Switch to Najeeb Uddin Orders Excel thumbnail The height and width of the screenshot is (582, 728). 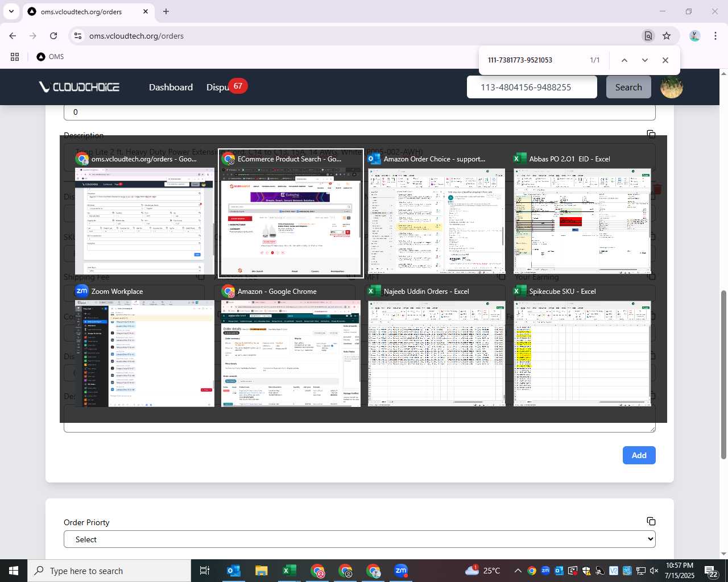click(436, 346)
